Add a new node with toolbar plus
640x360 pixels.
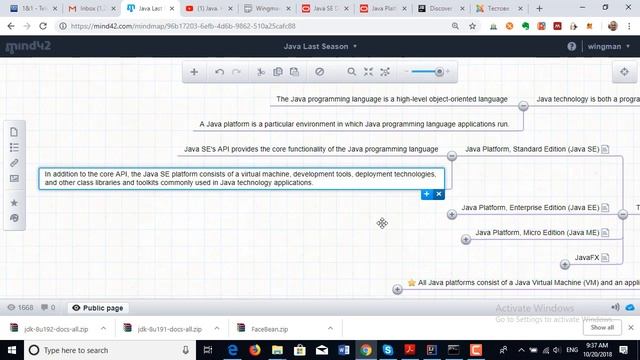coord(194,72)
